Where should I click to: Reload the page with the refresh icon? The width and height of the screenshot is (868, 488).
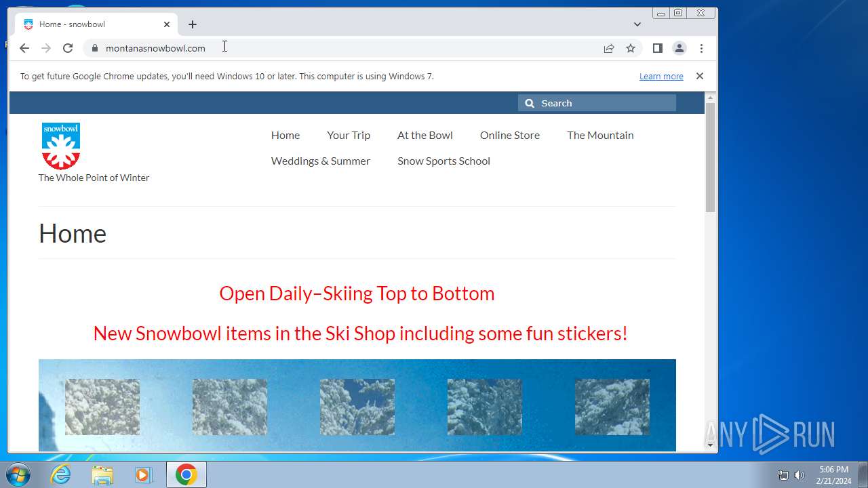click(68, 48)
